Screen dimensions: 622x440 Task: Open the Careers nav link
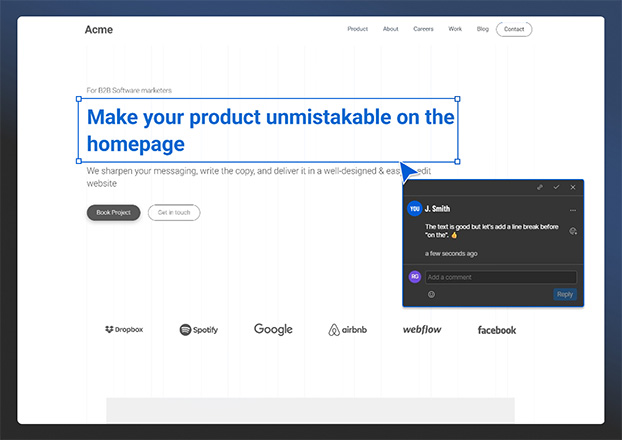[423, 29]
